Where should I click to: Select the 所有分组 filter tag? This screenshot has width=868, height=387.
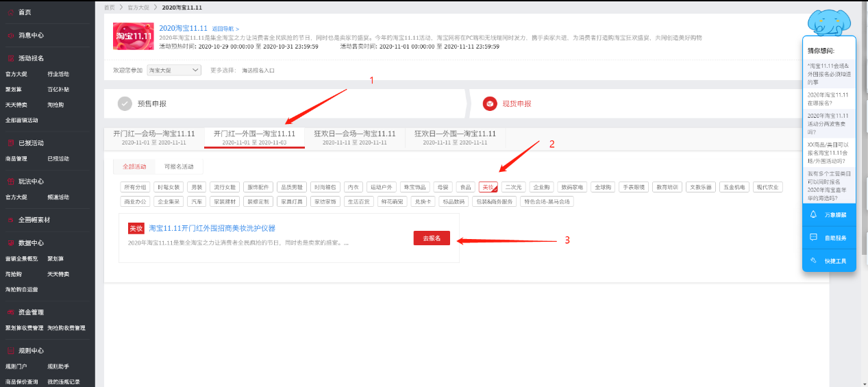pyautogui.click(x=134, y=187)
